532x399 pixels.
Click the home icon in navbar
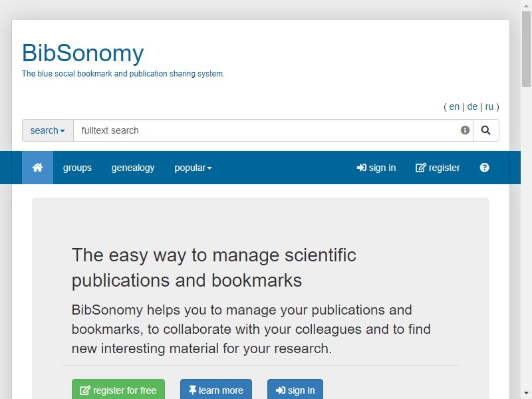tap(37, 168)
